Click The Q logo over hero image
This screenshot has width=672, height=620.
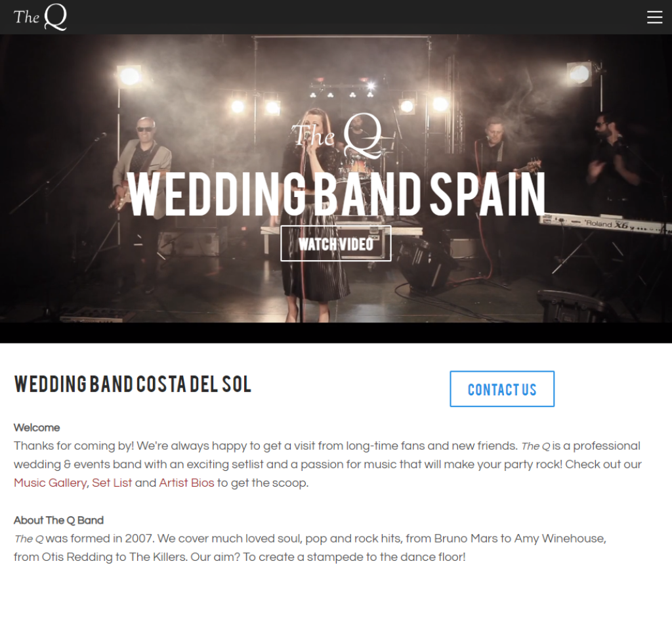click(337, 135)
